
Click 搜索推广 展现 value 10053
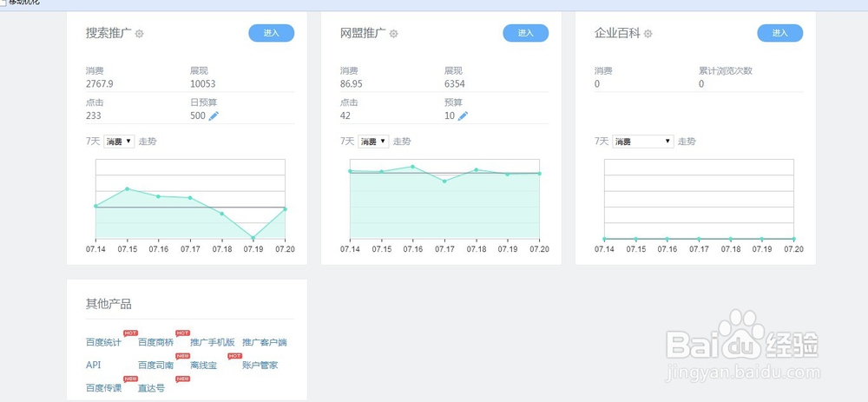(202, 84)
